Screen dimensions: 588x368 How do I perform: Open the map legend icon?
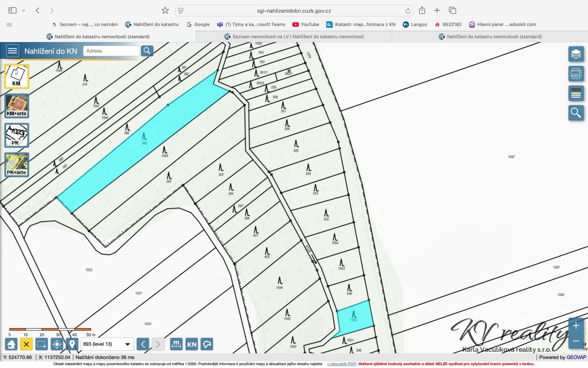(576, 93)
